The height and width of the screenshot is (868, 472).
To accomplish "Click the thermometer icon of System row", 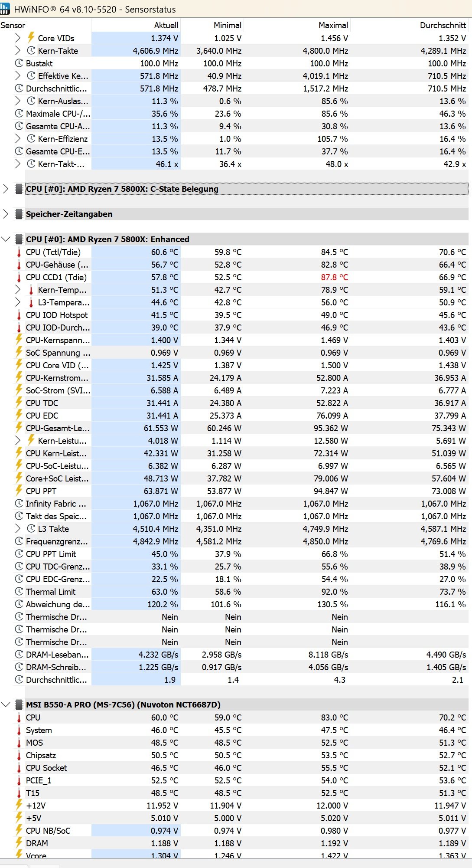I will 19,730.
